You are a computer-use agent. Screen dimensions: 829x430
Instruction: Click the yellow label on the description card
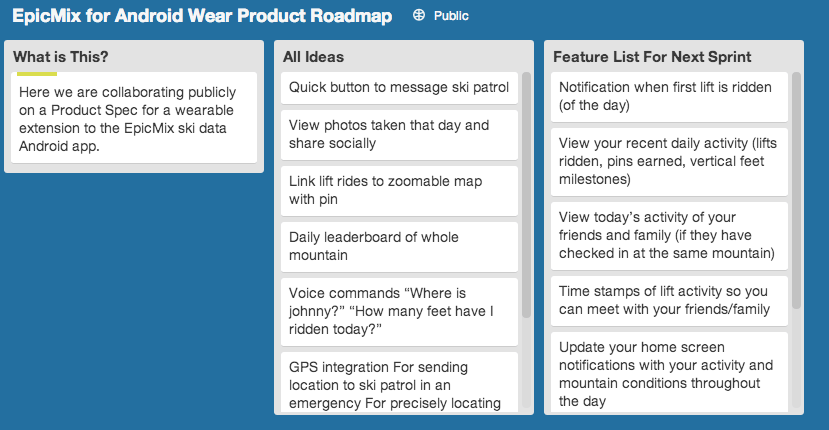point(36,74)
